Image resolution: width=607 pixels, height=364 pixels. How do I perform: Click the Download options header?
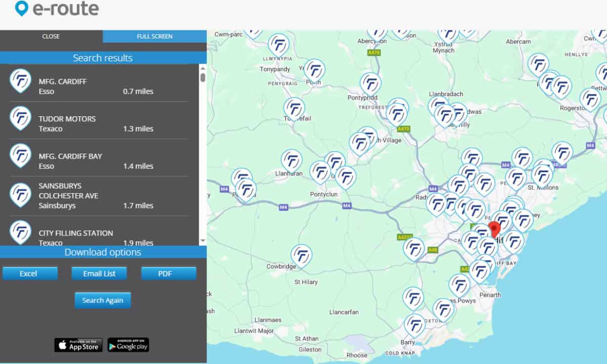coord(103,252)
